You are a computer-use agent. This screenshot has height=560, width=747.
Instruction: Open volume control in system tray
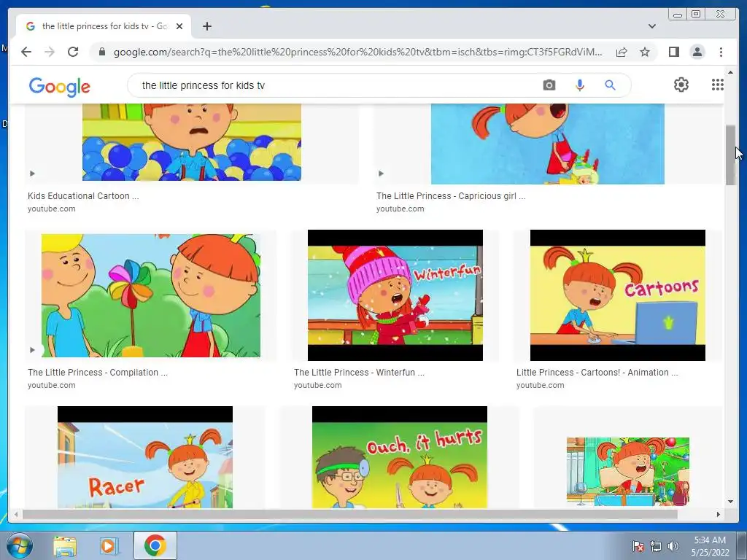click(673, 546)
